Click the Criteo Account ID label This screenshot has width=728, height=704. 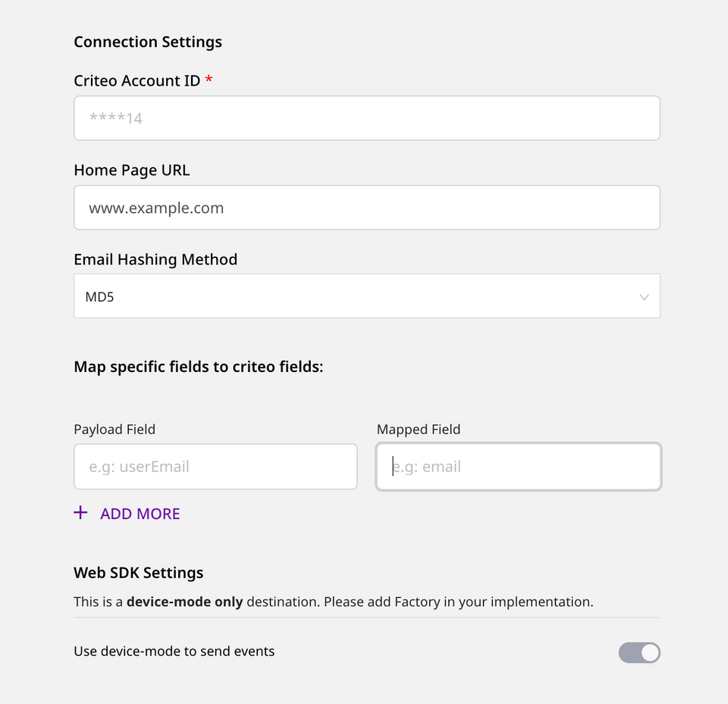[136, 80]
